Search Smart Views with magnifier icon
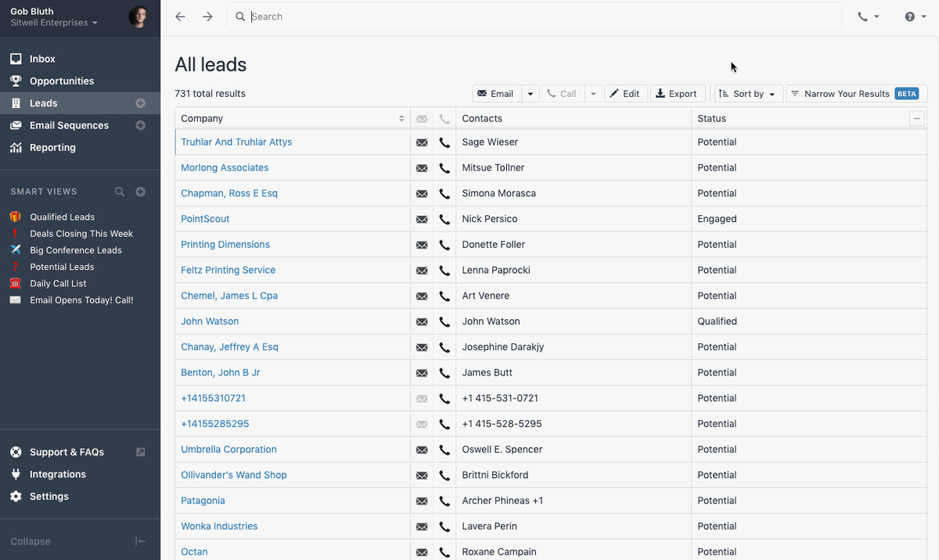 point(120,192)
